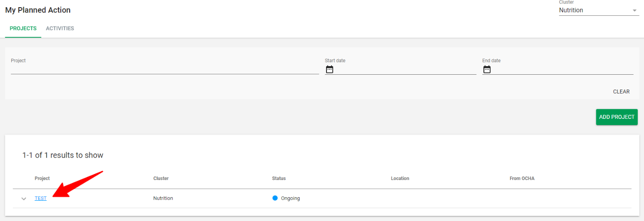Clear the project filters

(x=621, y=91)
